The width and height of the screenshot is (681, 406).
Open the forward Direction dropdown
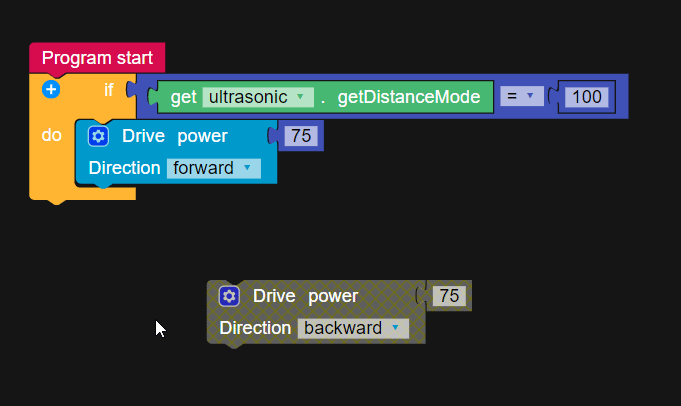click(213, 168)
